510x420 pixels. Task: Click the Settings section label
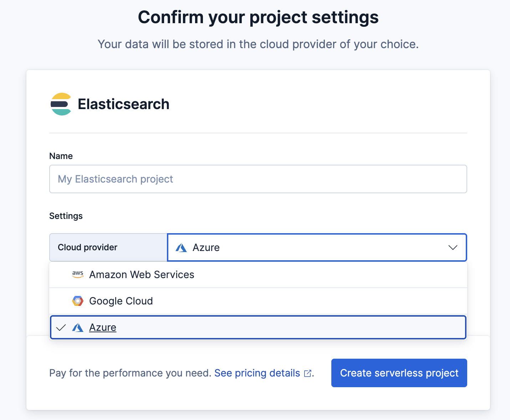point(66,216)
